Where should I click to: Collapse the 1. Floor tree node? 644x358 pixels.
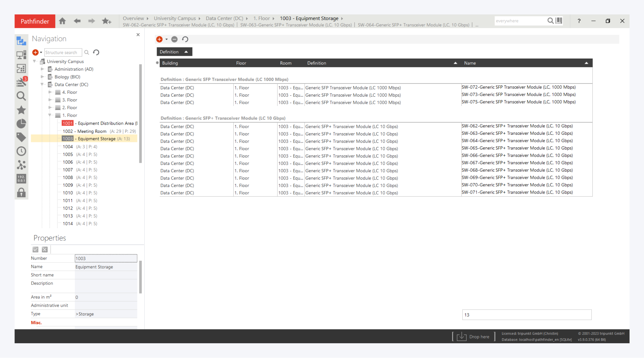pos(50,115)
